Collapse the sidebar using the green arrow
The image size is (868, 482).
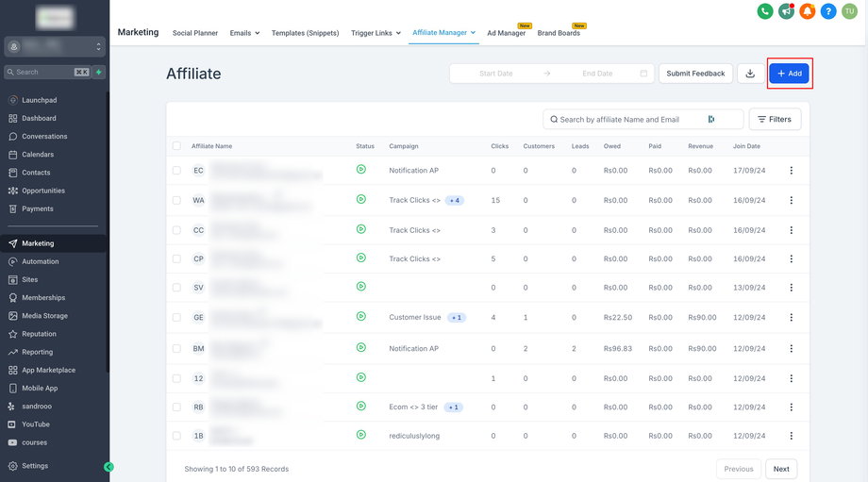108,466
